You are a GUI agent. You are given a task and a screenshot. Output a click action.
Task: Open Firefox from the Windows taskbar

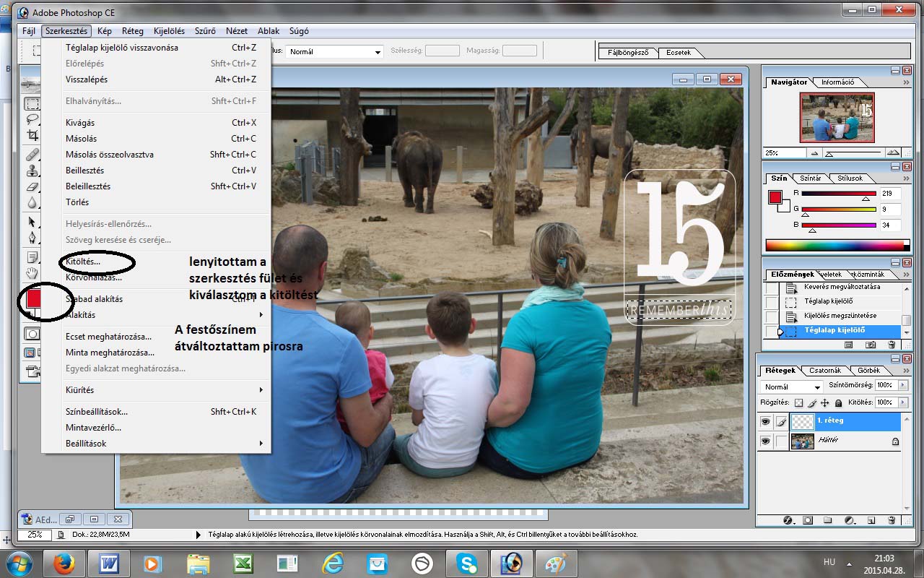pyautogui.click(x=64, y=562)
